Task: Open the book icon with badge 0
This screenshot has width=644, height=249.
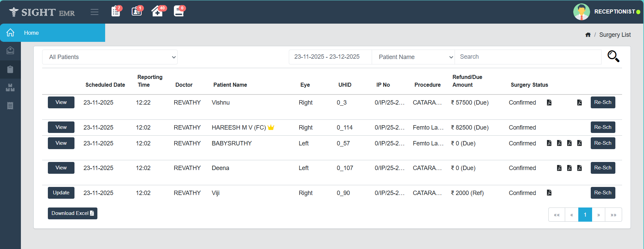Action: [179, 11]
